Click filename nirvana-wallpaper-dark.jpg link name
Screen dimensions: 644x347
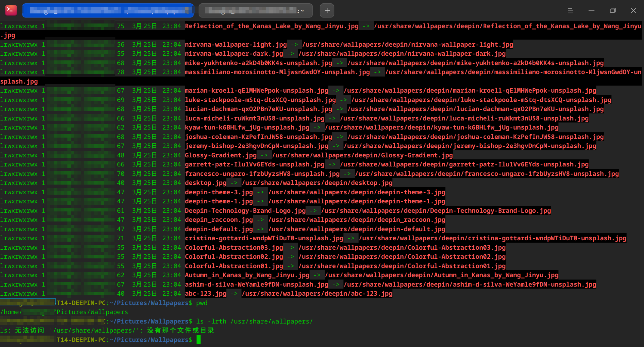[x=234, y=54]
